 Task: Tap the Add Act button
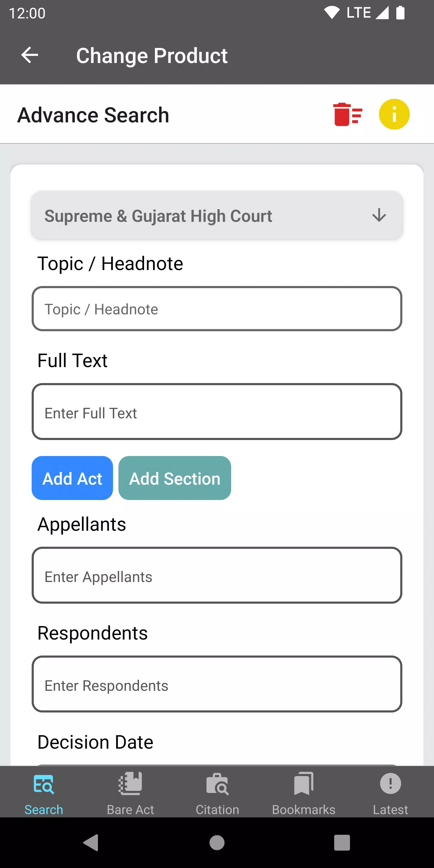[x=72, y=478]
